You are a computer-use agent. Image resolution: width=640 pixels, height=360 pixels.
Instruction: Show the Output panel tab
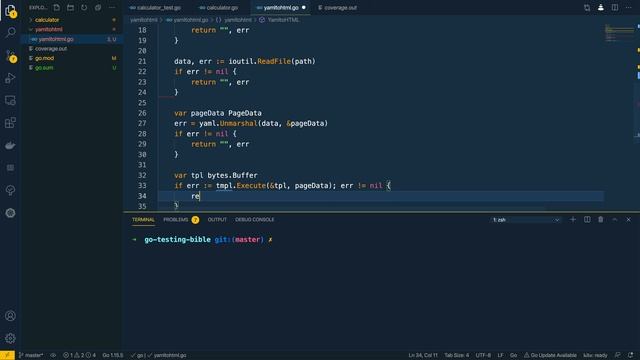pos(217,220)
